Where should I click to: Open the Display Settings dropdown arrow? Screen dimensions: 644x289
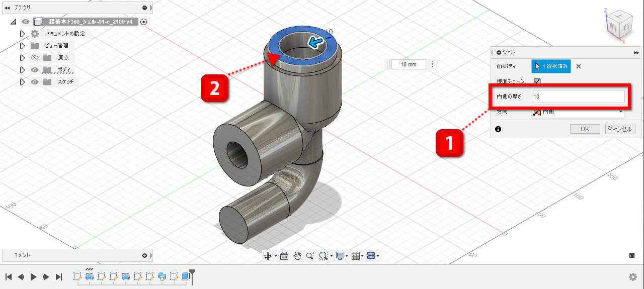click(347, 256)
